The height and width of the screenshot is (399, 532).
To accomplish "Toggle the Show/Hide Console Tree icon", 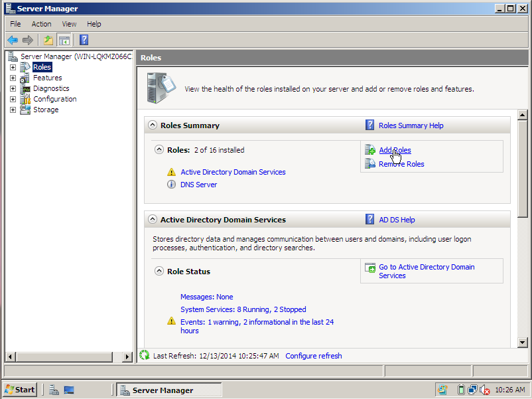I will 64,40.
